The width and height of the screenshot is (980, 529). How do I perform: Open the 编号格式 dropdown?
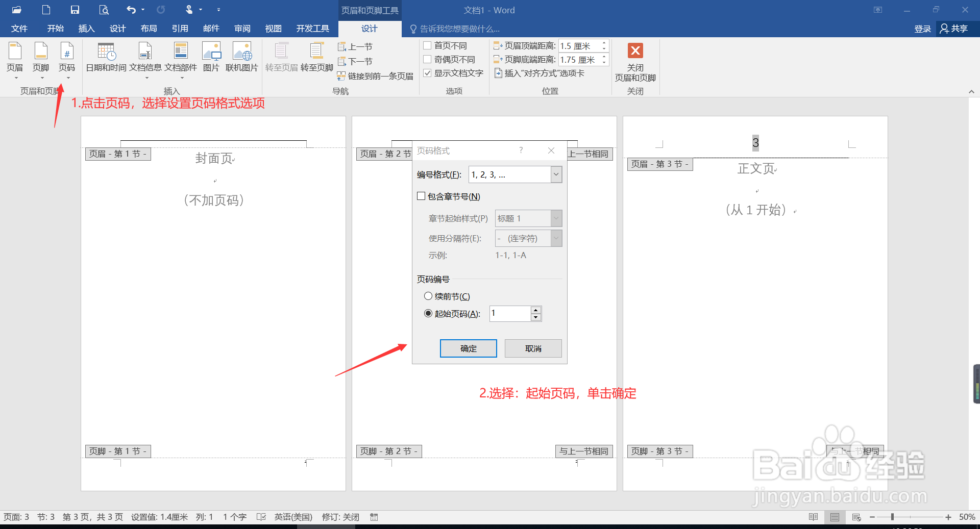point(555,174)
